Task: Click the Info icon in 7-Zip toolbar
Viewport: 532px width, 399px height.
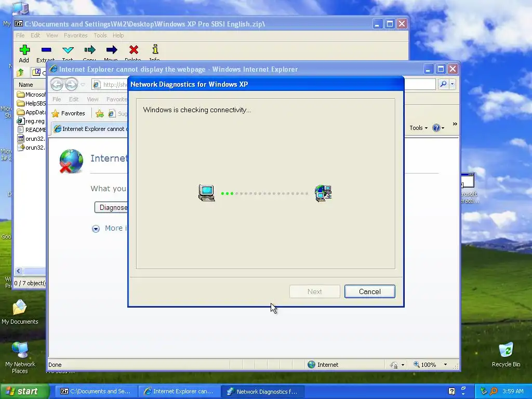Action: point(155,49)
